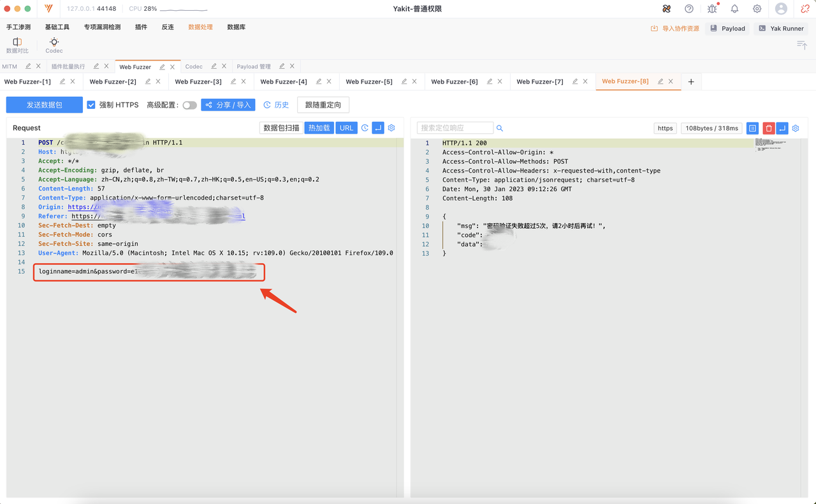Close the Web Fuzzer-[3] sub-tab

[x=244, y=82]
